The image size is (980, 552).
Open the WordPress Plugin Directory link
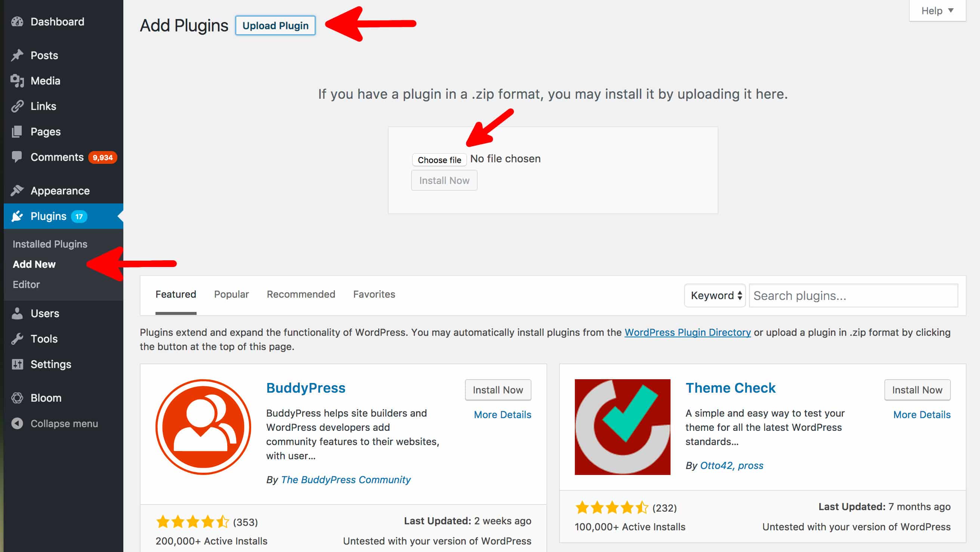687,332
